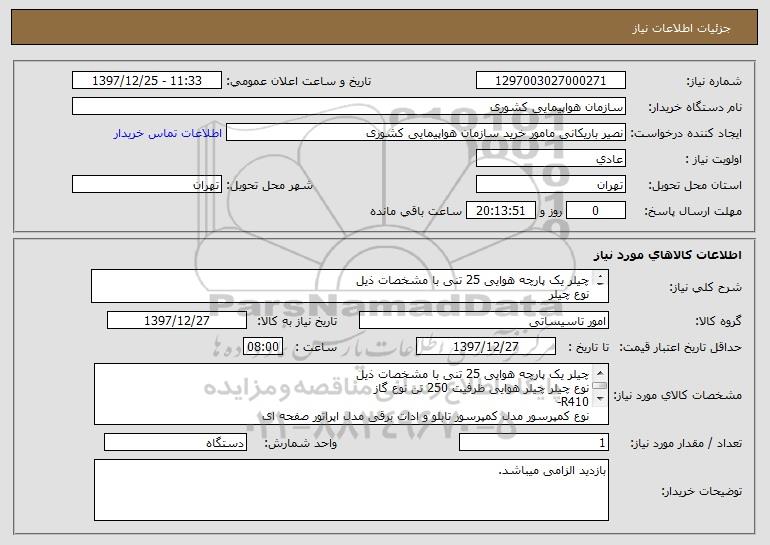Click the label استان محل تحویل
The image size is (770, 545).
[x=695, y=185]
